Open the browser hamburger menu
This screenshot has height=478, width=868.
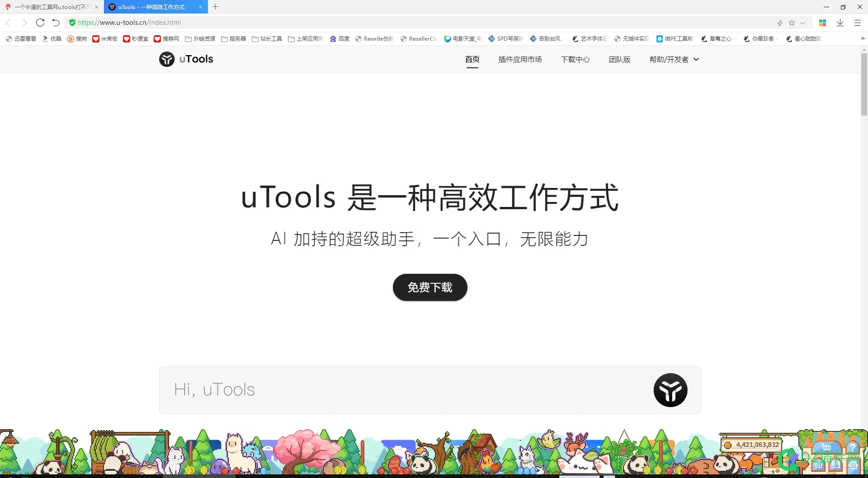pos(857,23)
